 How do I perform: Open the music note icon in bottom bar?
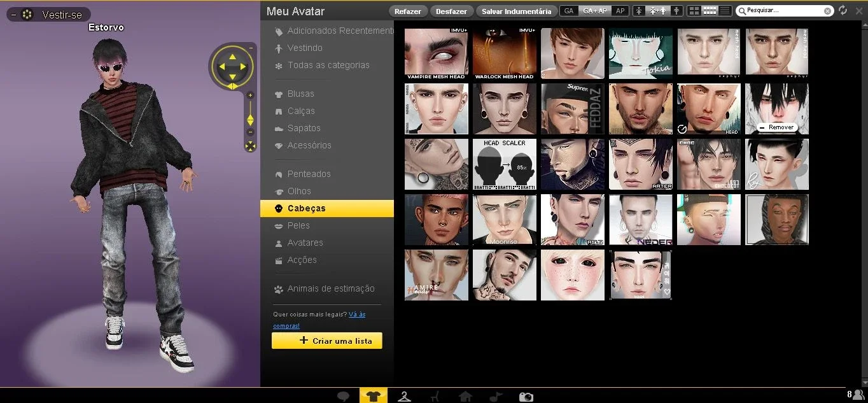(496, 397)
